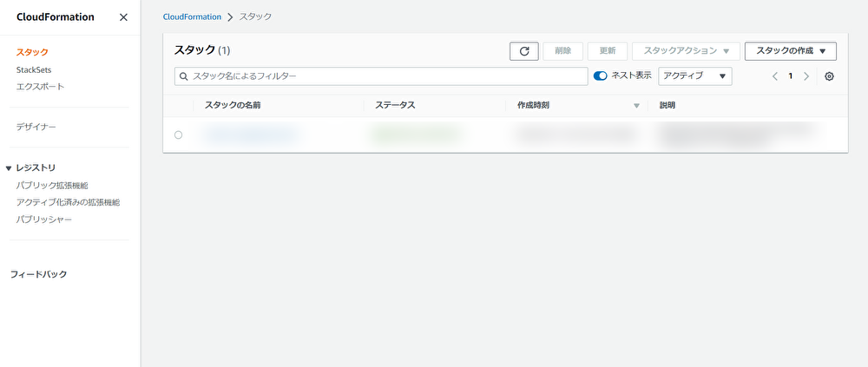Click the 更新 button

click(x=608, y=51)
